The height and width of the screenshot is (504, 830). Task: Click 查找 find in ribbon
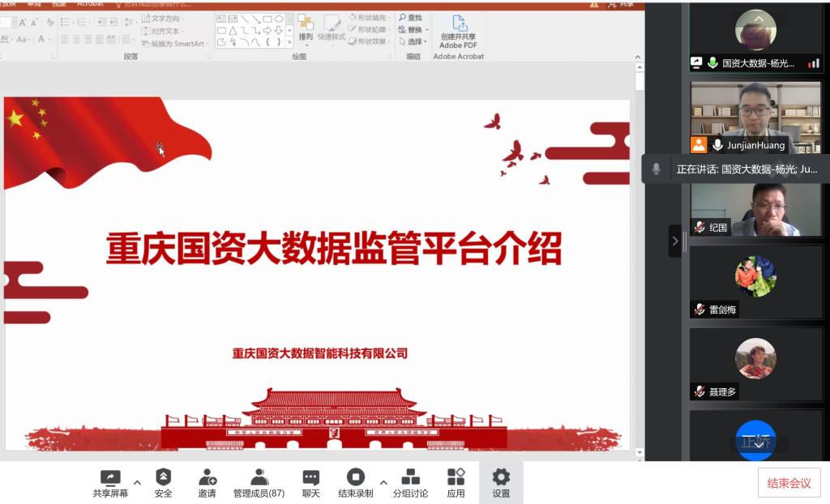click(x=411, y=17)
